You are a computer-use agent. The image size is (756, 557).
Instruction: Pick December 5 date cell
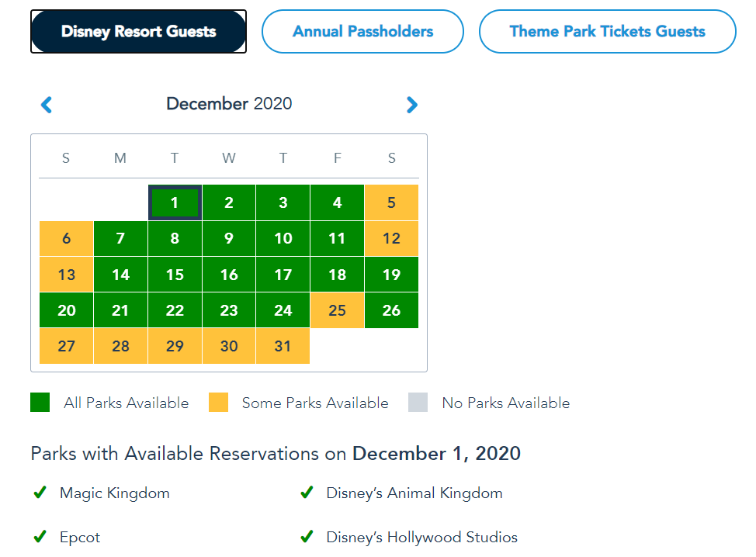pos(391,203)
